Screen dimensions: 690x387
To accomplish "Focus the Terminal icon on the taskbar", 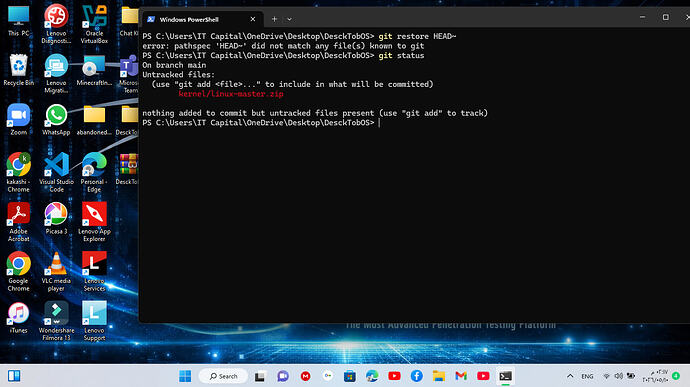I will pos(505,376).
